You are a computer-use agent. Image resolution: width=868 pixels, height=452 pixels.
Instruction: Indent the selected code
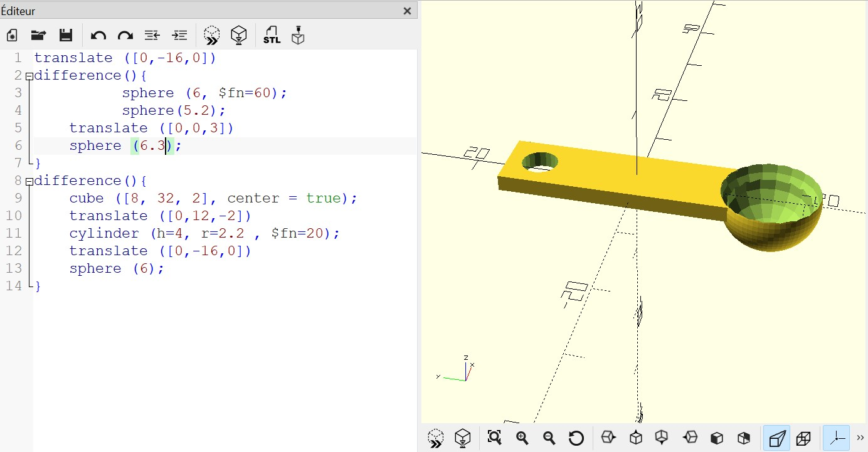(179, 36)
